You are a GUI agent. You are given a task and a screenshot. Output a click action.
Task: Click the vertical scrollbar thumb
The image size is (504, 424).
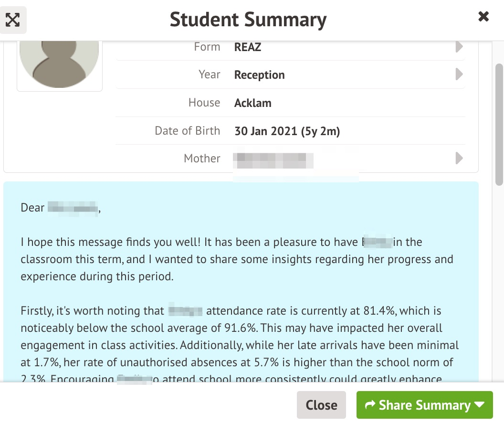pos(499,124)
